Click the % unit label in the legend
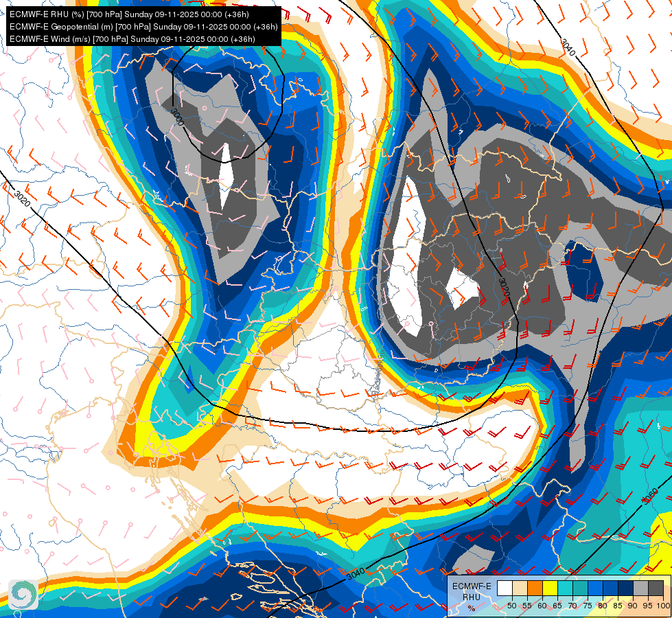 [472, 608]
